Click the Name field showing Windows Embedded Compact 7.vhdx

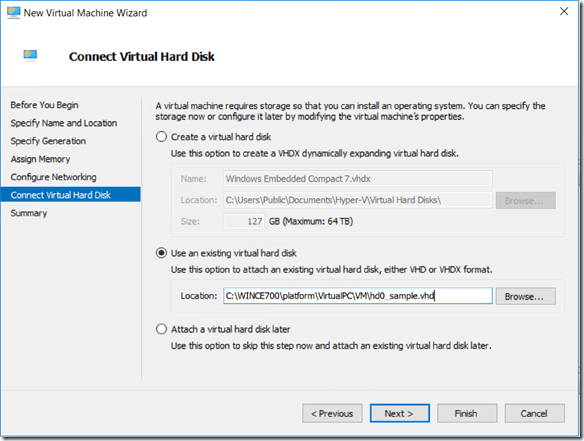point(358,179)
